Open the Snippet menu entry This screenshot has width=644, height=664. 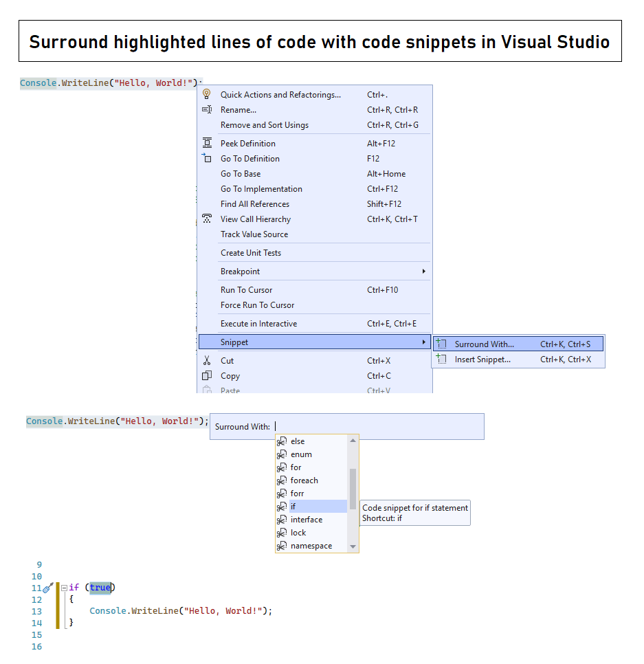[x=315, y=342]
